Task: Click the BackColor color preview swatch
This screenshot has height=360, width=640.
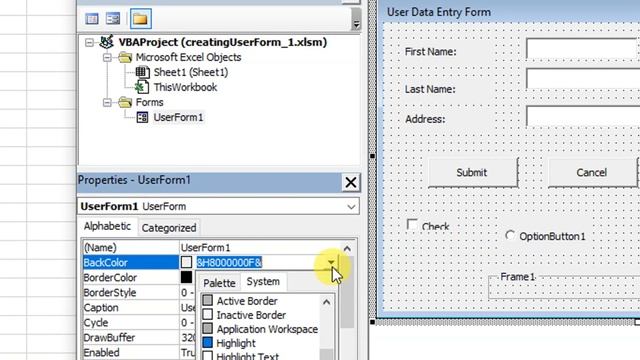Action: (x=187, y=262)
